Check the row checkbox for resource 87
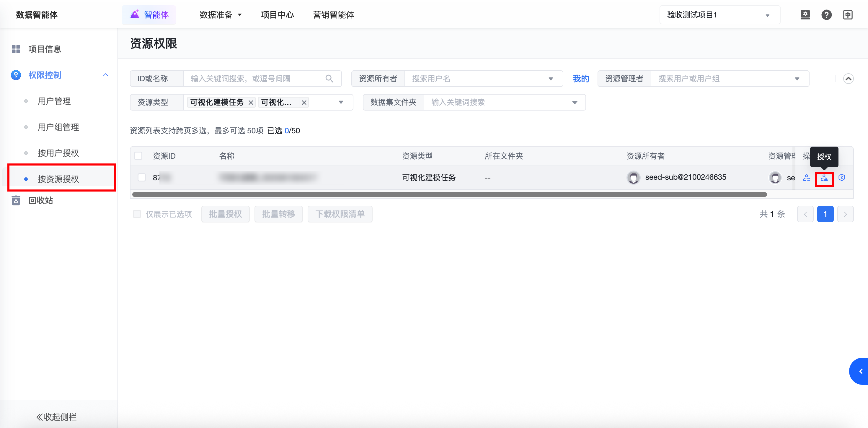868x428 pixels. tap(142, 177)
